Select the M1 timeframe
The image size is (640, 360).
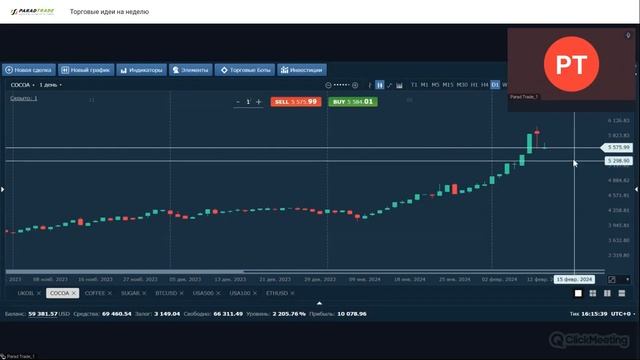424,84
